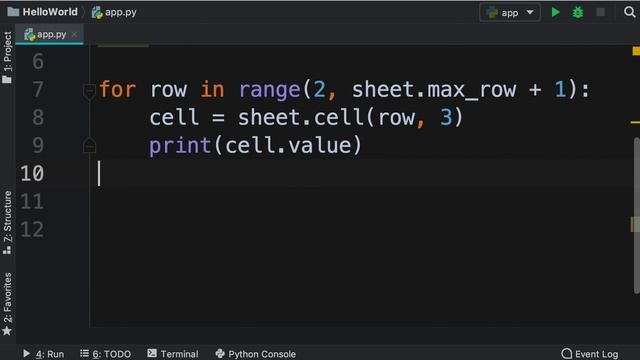Image resolution: width=640 pixels, height=360 pixels.
Task: Open the 2: Favorites tool window
Action: click(8, 304)
